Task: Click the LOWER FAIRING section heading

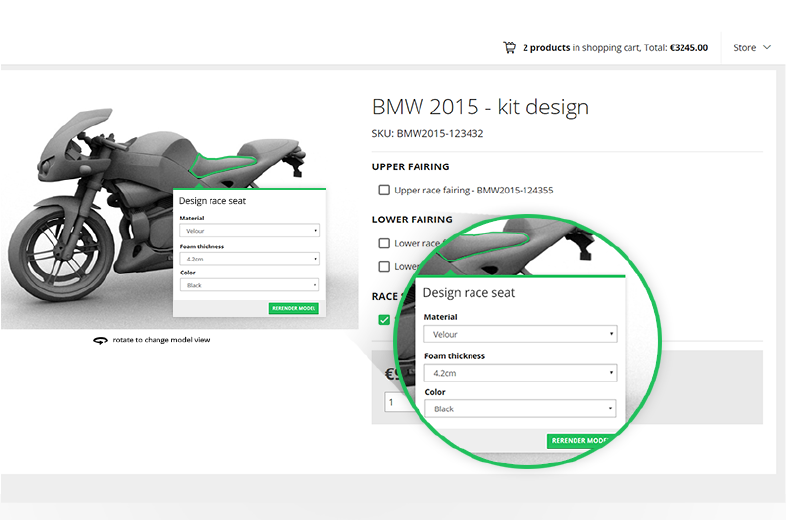Action: (412, 220)
